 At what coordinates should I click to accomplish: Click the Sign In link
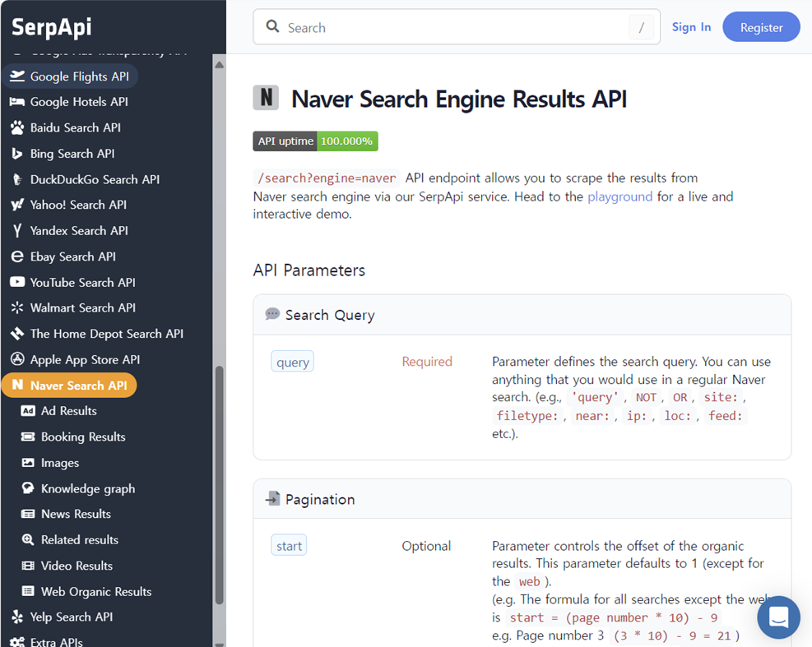[691, 27]
